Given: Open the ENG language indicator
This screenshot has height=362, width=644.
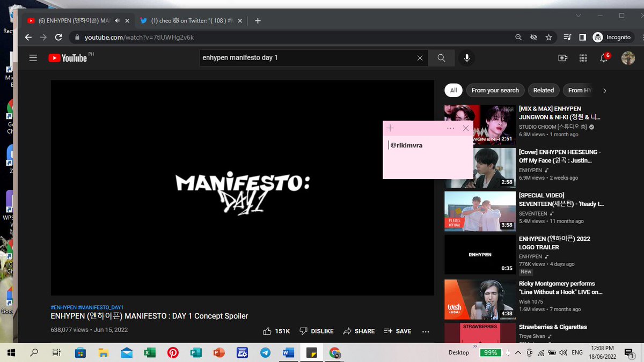Looking at the screenshot, I should pos(577,353).
